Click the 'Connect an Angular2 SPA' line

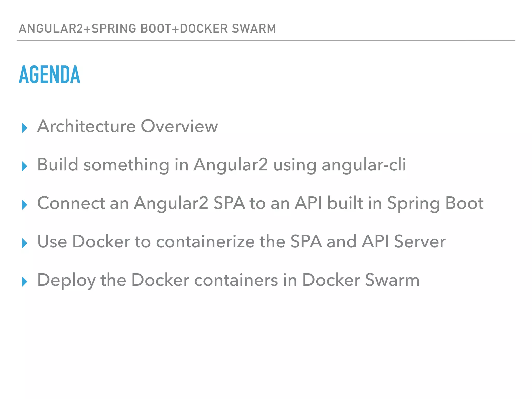[260, 204]
